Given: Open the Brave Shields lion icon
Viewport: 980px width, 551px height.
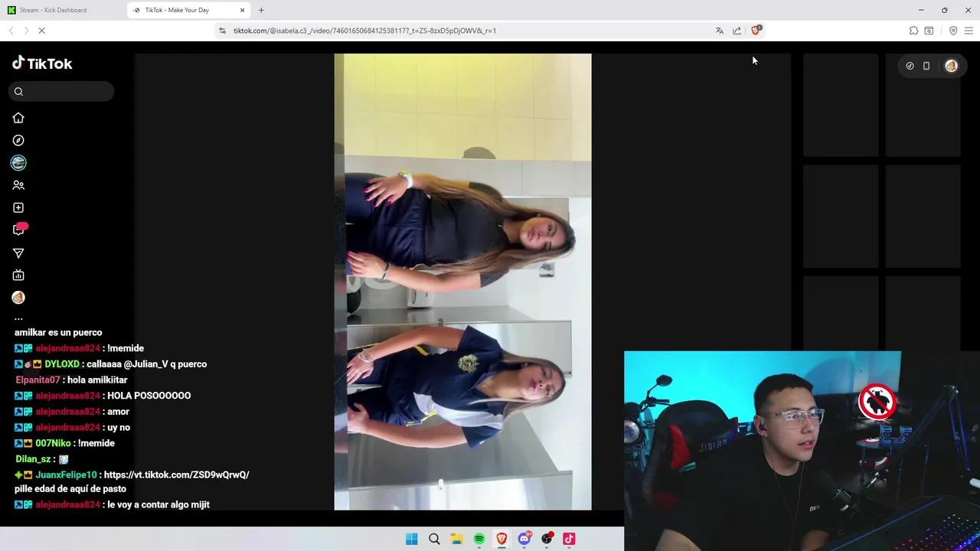Looking at the screenshot, I should click(756, 31).
